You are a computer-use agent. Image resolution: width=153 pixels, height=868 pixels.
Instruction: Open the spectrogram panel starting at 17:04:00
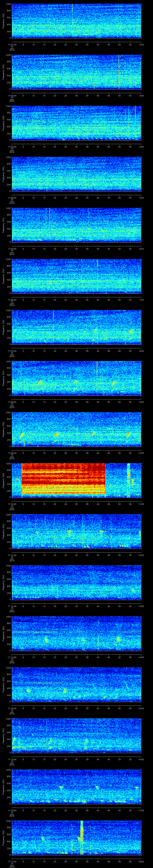(76, 174)
